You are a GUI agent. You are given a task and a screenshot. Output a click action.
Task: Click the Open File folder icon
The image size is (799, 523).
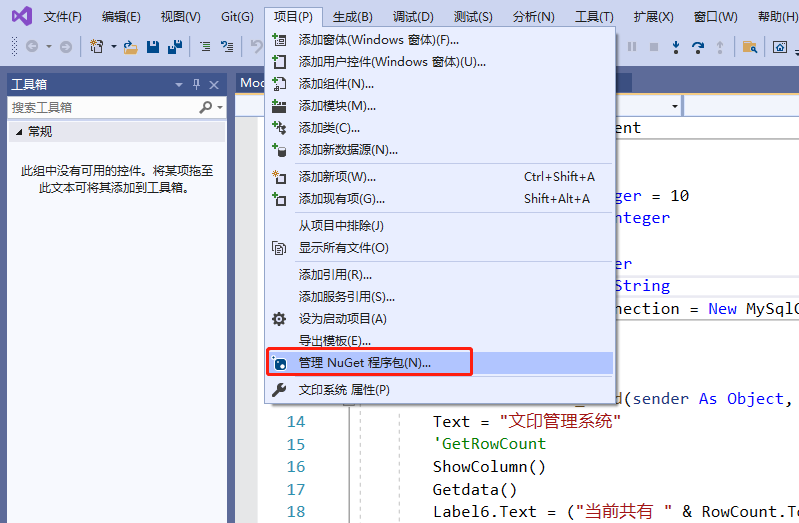[x=130, y=47]
